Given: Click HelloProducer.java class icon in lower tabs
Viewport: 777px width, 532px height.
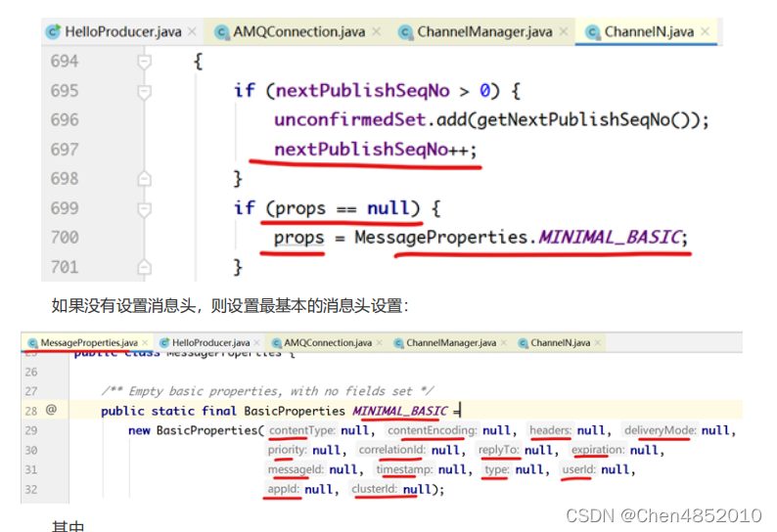Looking at the screenshot, I should coord(164,343).
